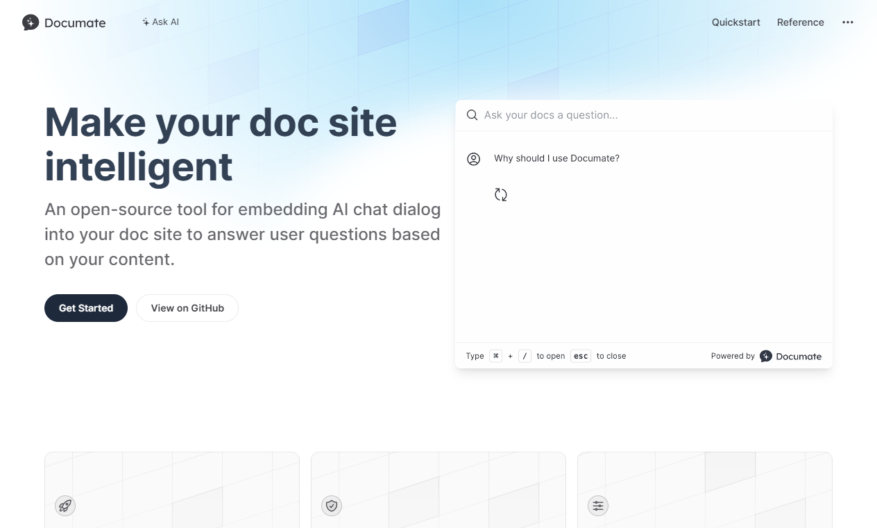Click the command key shortcut badge

click(496, 356)
